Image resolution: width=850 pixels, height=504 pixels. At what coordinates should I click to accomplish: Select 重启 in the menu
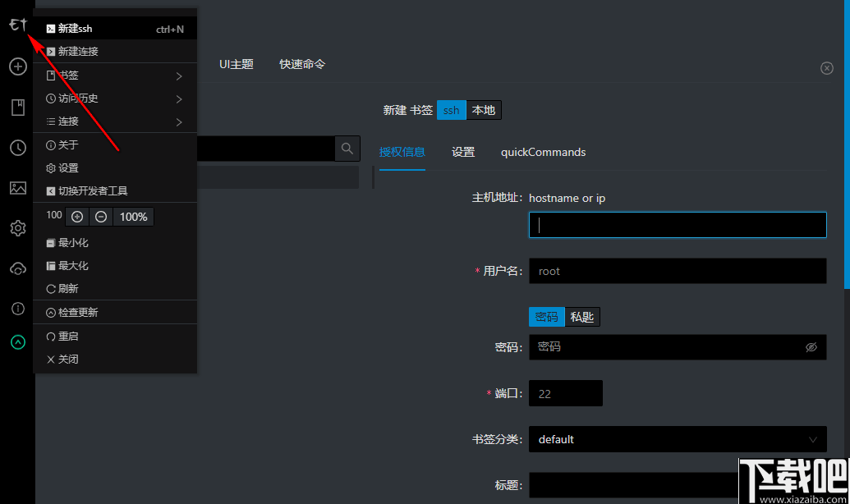115,336
